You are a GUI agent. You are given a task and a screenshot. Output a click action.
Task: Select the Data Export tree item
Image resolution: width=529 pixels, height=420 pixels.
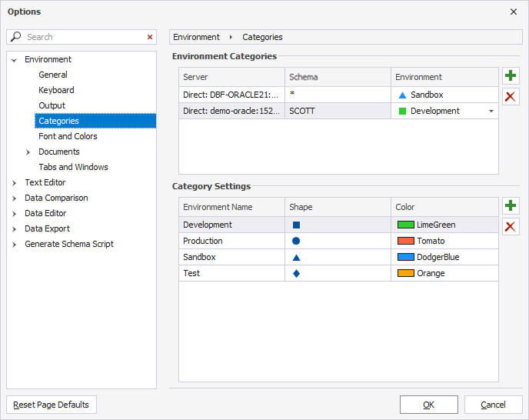point(47,228)
